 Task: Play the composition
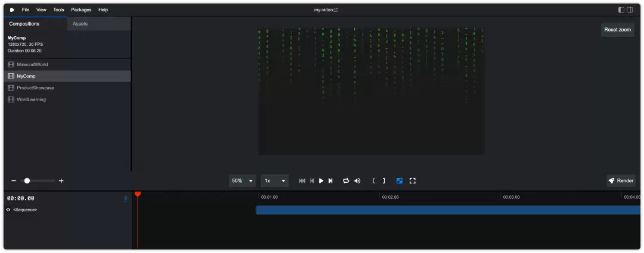pos(321,181)
